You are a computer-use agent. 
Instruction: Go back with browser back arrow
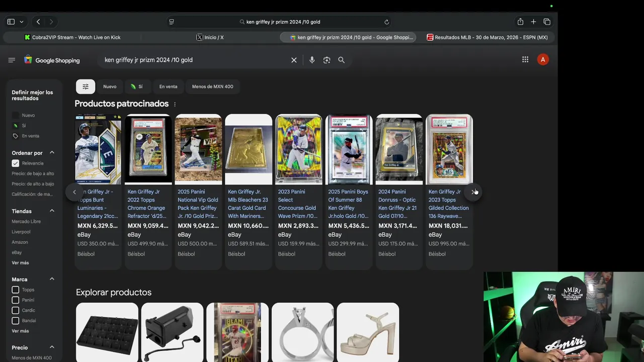38,22
